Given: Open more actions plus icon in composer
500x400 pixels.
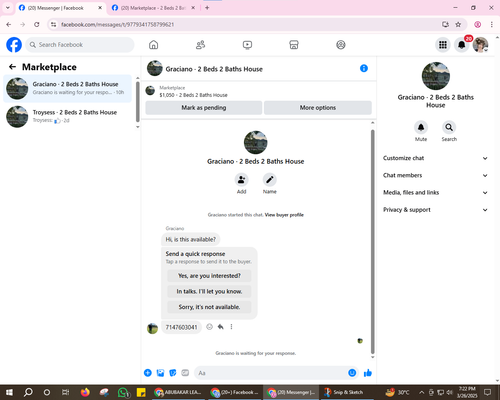Looking at the screenshot, I should (x=148, y=373).
